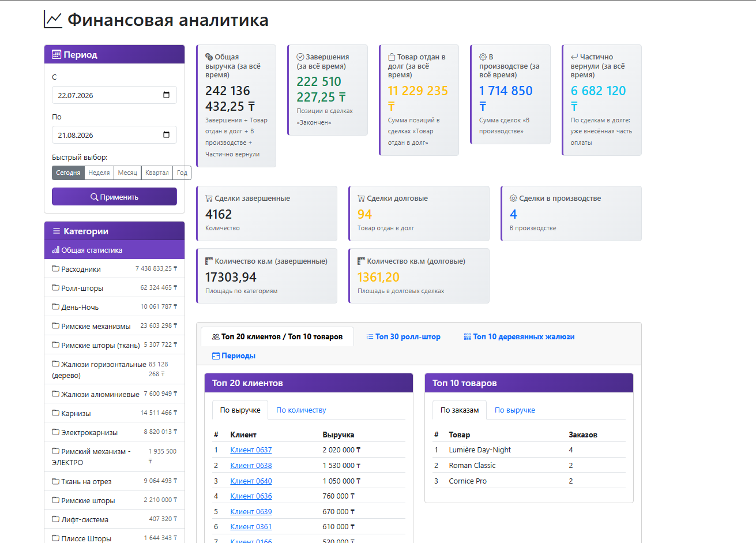The height and width of the screenshot is (543, 756).
Task: Open the Клиент 0637 link
Action: tap(251, 450)
